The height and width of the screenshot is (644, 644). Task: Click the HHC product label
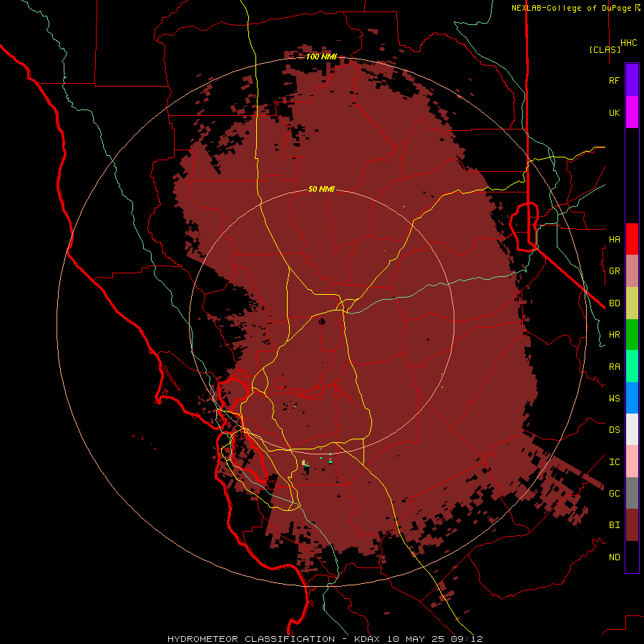tap(629, 43)
